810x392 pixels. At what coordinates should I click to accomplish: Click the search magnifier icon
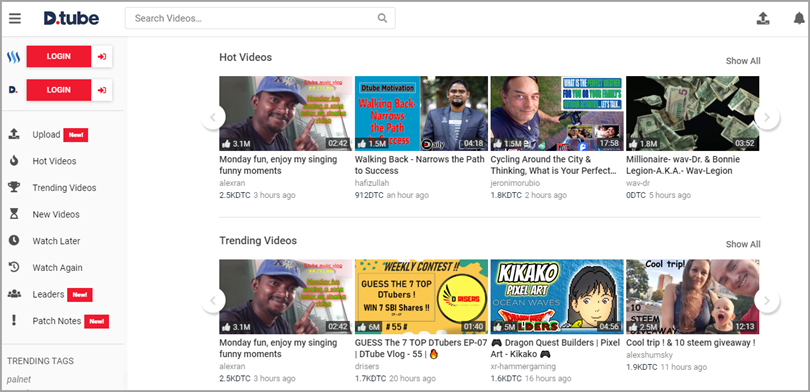(382, 18)
